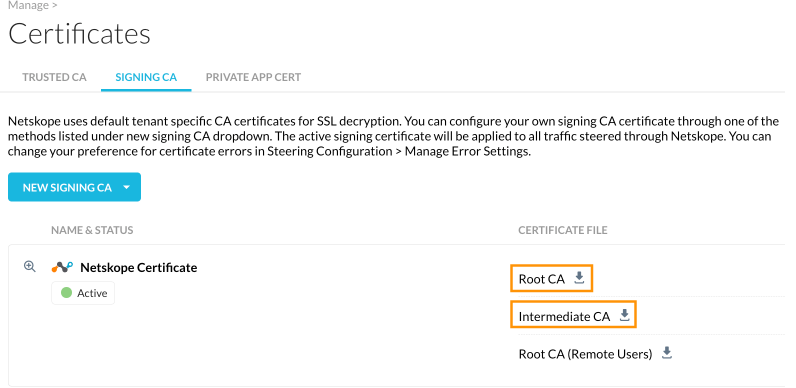The image size is (796, 388).
Task: Download Root CA (Remote Users) icon
Action: pyautogui.click(x=667, y=353)
